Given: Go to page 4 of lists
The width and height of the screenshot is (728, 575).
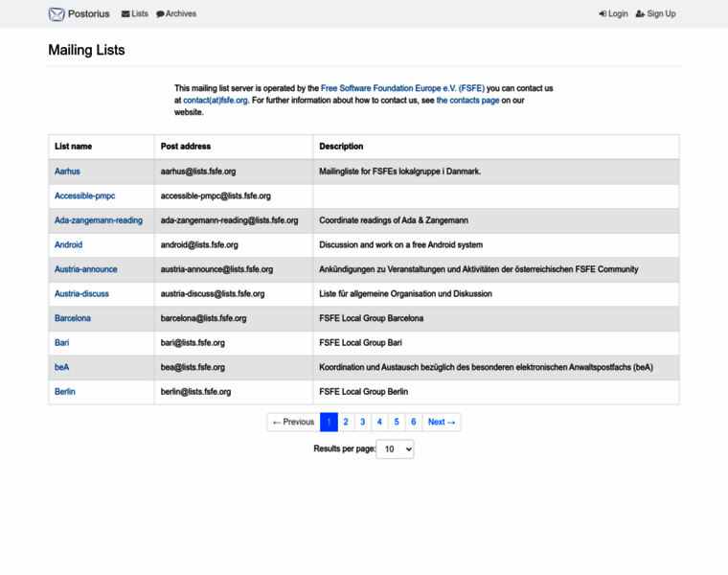Looking at the screenshot, I should [379, 423].
